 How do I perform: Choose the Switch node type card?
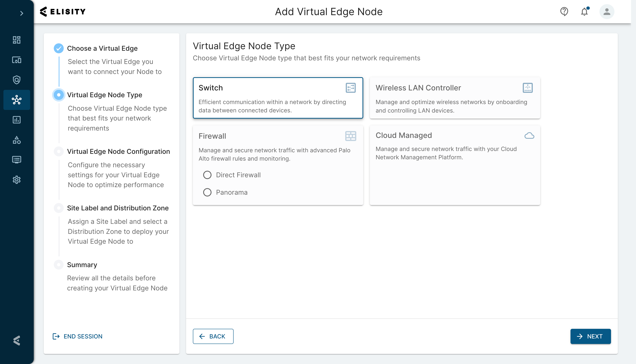click(x=278, y=98)
